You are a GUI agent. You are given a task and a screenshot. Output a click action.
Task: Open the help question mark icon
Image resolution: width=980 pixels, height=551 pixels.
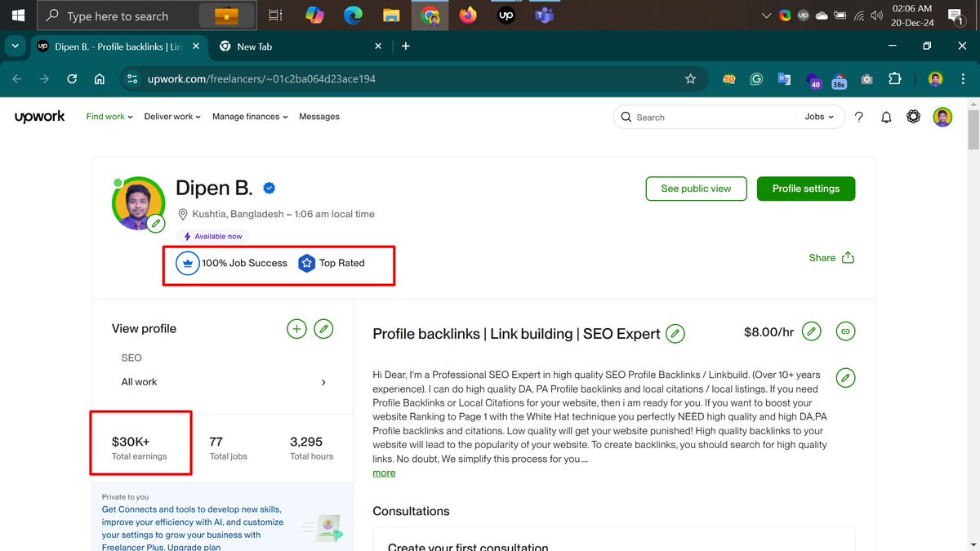[x=859, y=117]
